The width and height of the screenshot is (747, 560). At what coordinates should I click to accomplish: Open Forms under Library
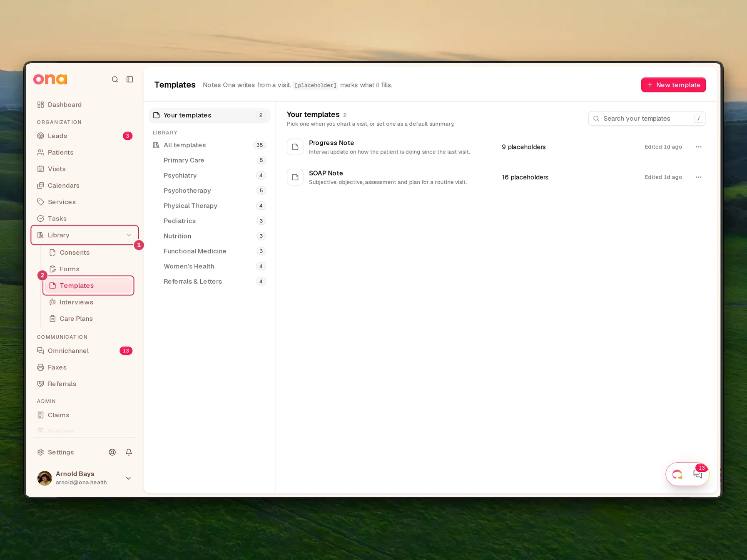[x=89, y=269]
